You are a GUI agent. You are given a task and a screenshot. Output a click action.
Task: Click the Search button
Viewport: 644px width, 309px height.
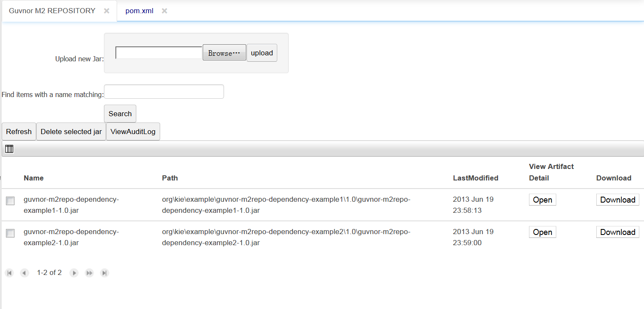pyautogui.click(x=120, y=114)
